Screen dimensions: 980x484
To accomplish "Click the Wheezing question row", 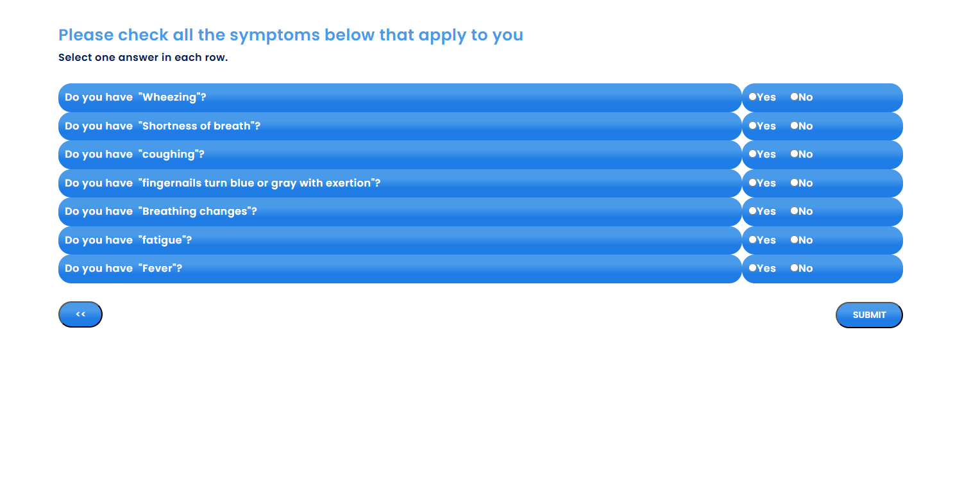I will pos(400,97).
